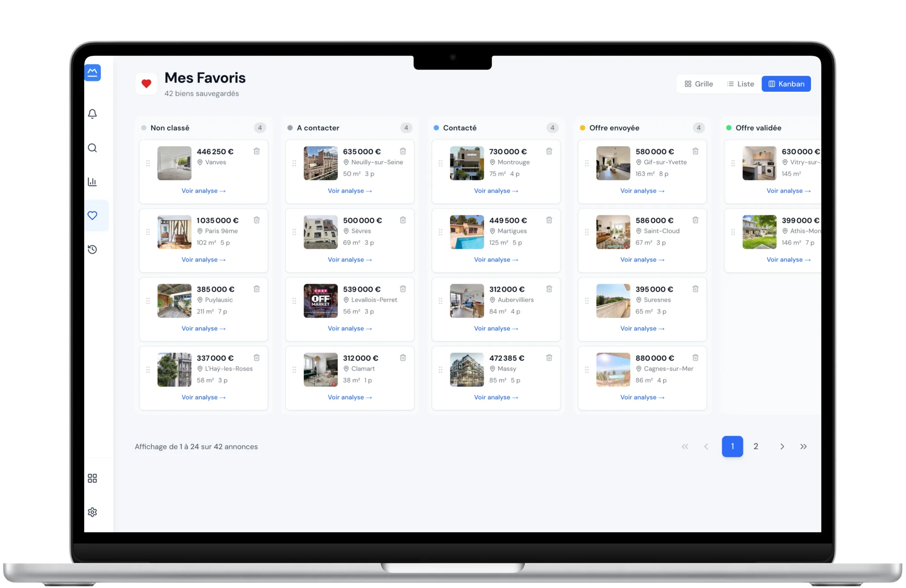This screenshot has height=588, width=906.
Task: Delete the 449 500 € Martigues card
Action: [549, 220]
